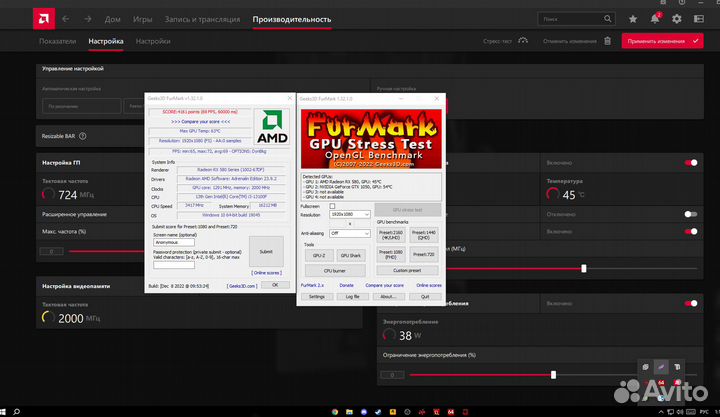Launch the GPU-Z tool
720x417 pixels.
tap(319, 255)
